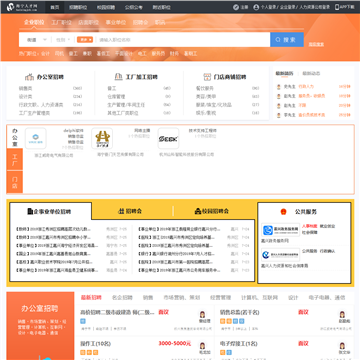Click hot keyword 会计
The image size is (360, 360).
click(45, 53)
